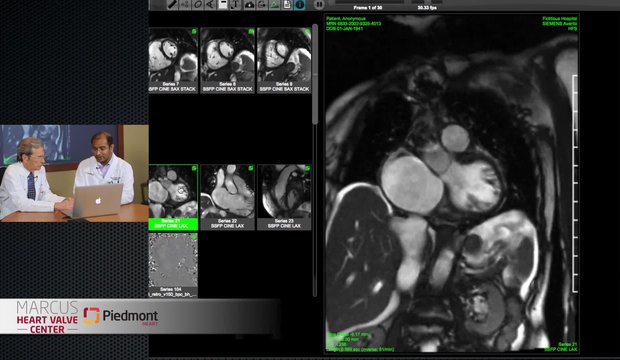This screenshot has width=620, height=360.
Task: Select the ellipse ROI tool
Action: (197, 5)
